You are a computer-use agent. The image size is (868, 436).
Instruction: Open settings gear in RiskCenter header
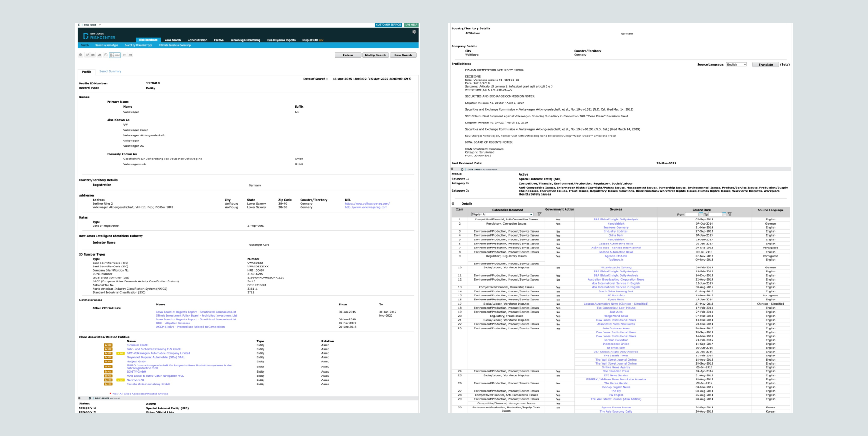point(414,32)
